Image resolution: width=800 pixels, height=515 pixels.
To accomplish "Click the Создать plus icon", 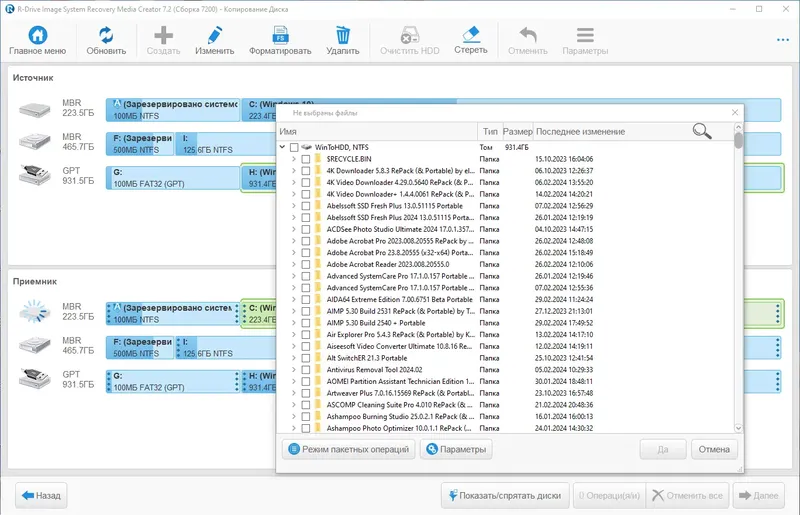I will (x=163, y=35).
